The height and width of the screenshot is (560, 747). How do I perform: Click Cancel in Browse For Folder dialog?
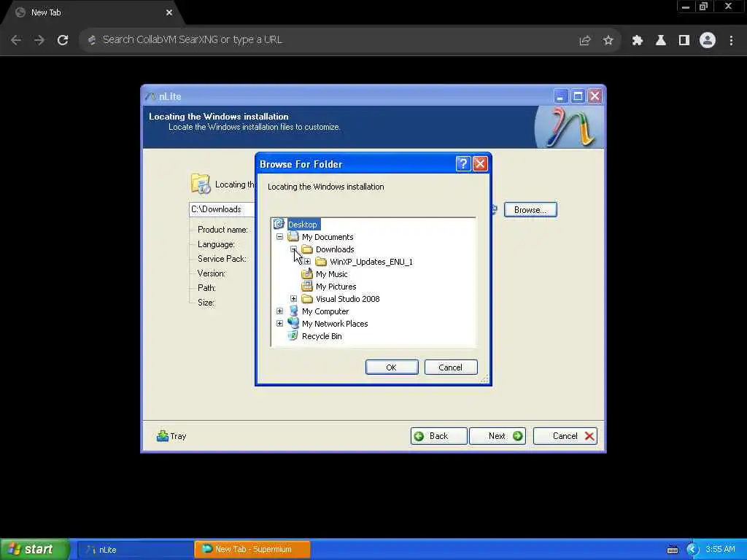coord(451,367)
